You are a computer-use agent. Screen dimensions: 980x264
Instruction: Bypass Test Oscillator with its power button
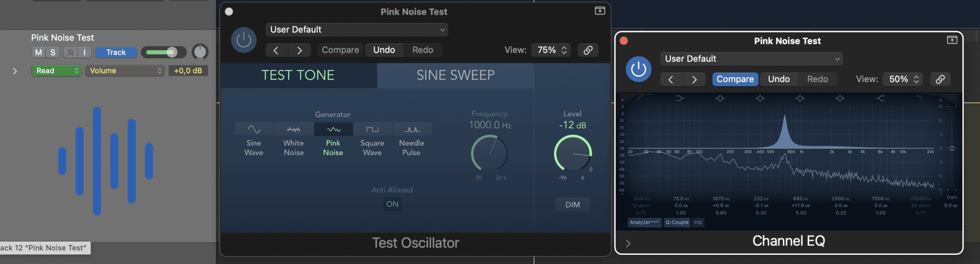pos(244,40)
